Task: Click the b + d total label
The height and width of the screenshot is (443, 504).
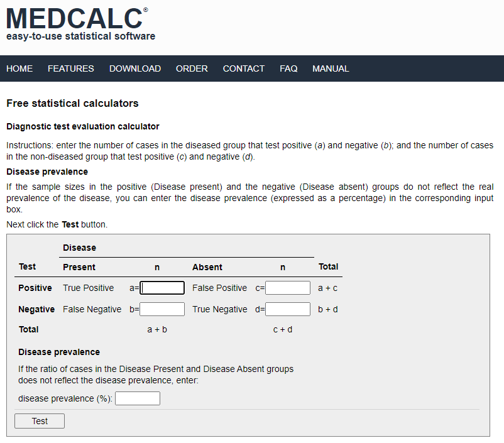Action: 328,309
